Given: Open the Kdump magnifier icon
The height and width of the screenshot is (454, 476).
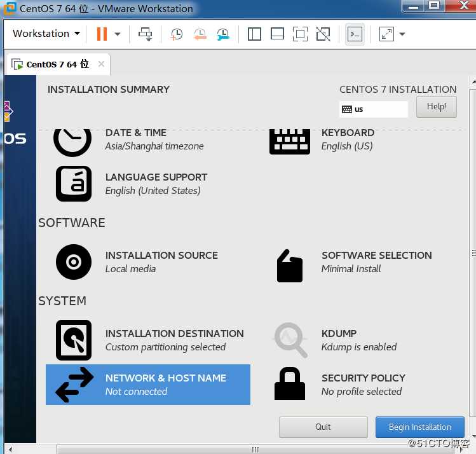Looking at the screenshot, I should click(290, 340).
